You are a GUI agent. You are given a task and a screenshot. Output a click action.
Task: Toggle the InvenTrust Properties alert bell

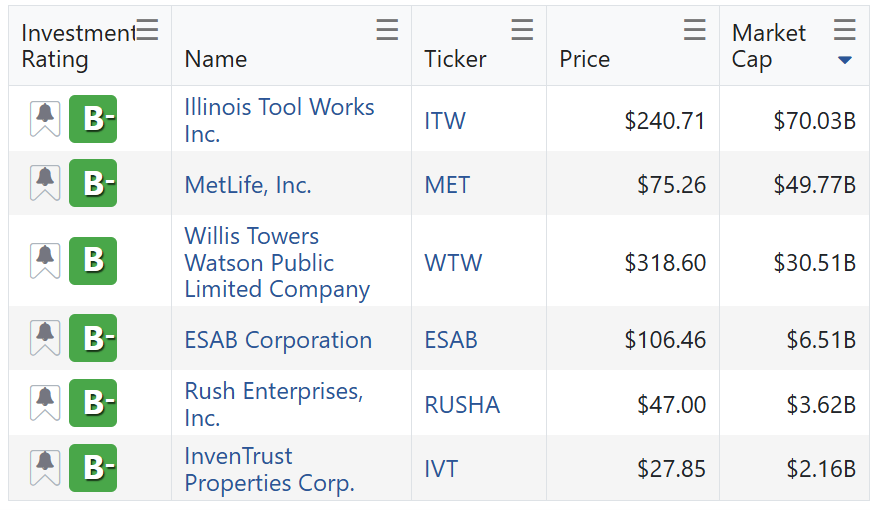(45, 467)
